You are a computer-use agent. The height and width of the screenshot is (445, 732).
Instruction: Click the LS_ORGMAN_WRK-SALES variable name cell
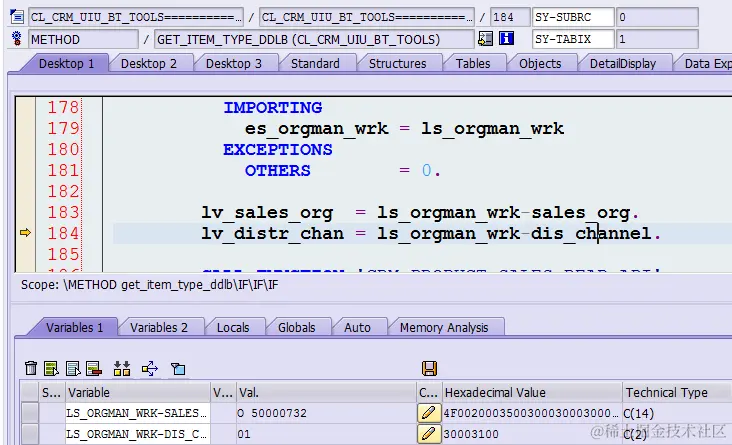(x=137, y=413)
